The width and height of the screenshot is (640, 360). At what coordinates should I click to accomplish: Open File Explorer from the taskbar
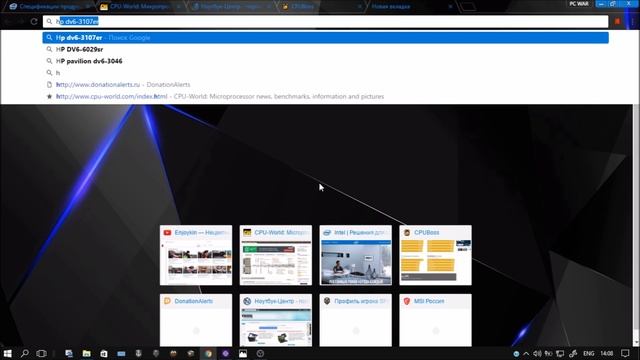tap(87, 353)
